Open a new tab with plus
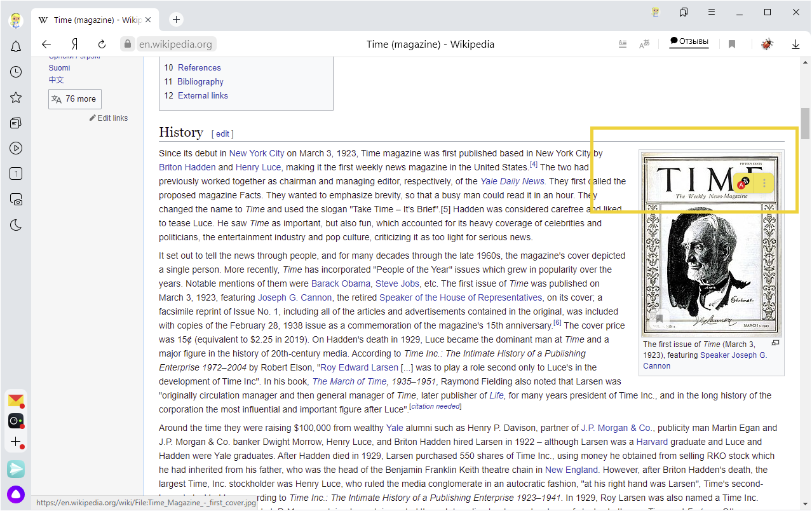The width and height of the screenshot is (812, 511). coord(176,20)
